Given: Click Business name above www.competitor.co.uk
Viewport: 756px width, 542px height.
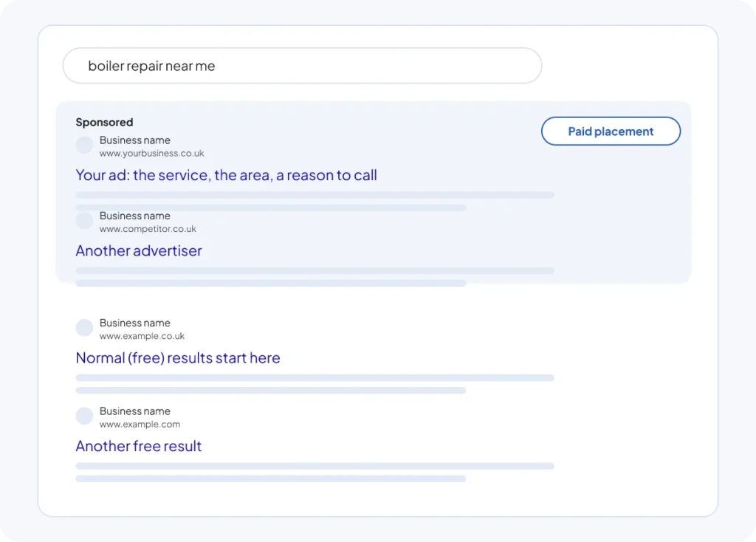Looking at the screenshot, I should (135, 216).
